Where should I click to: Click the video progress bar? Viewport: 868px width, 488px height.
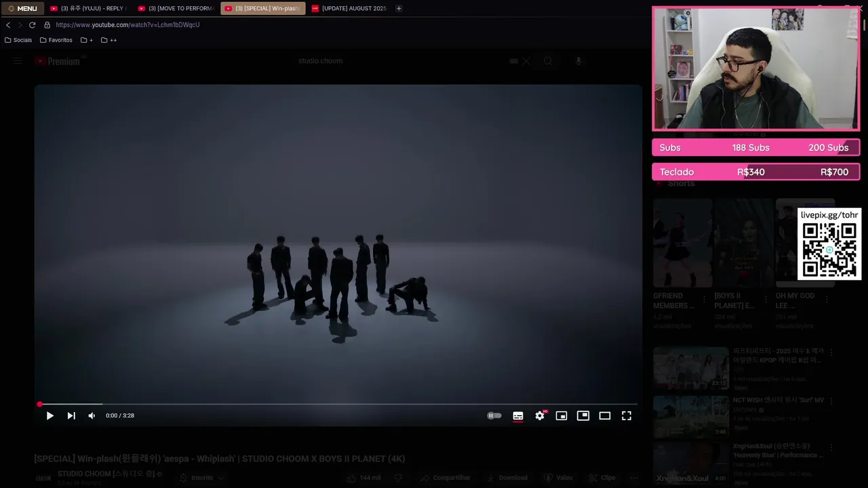pyautogui.click(x=338, y=404)
